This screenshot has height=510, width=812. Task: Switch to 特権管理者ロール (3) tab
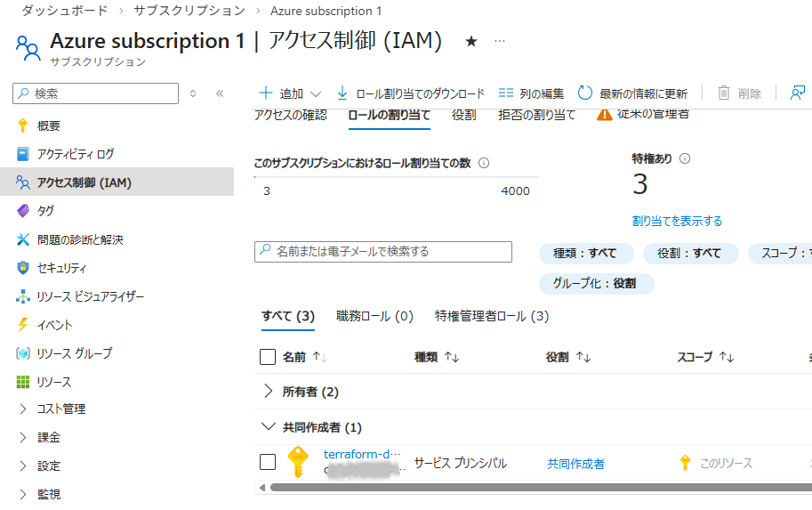click(x=491, y=316)
